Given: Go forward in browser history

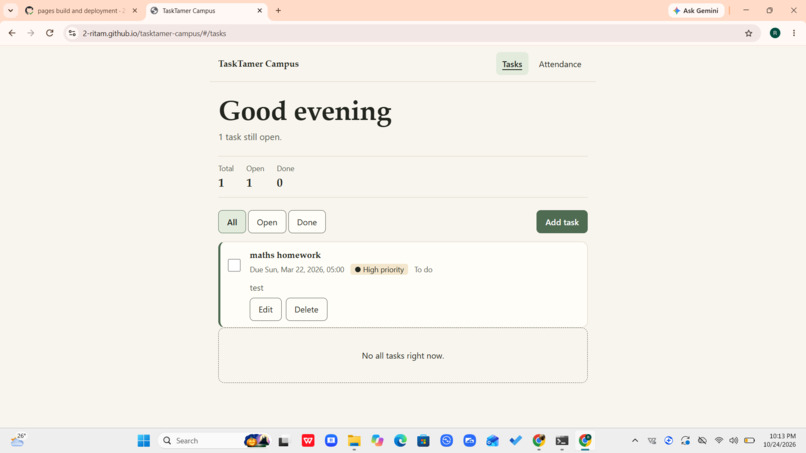Looking at the screenshot, I should pyautogui.click(x=31, y=33).
